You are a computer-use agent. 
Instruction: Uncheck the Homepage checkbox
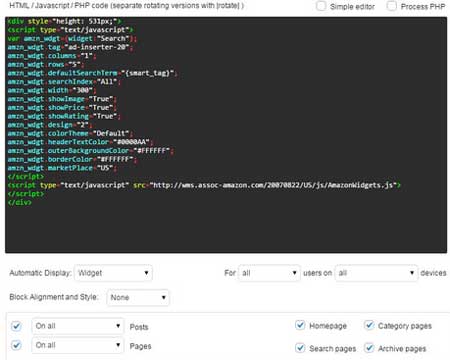300,325
